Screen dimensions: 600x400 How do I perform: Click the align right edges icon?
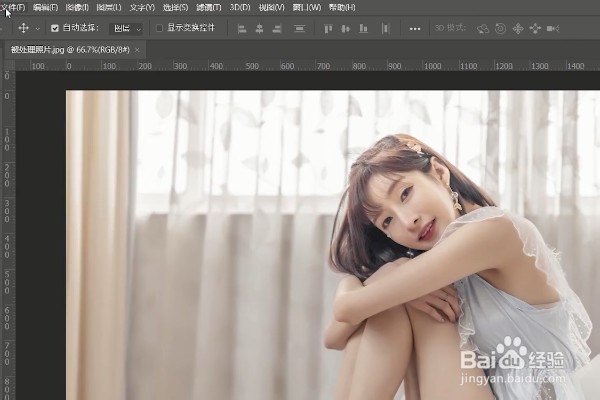(277, 29)
